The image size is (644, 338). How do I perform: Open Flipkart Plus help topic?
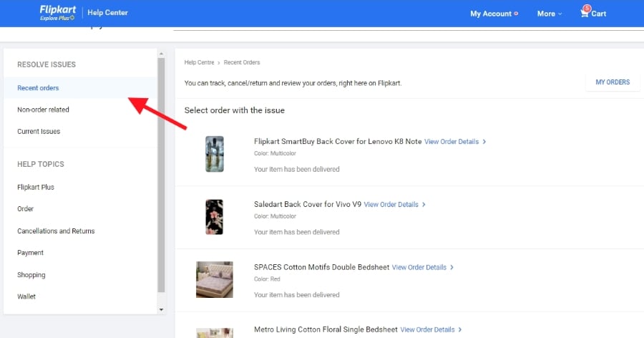(x=36, y=187)
